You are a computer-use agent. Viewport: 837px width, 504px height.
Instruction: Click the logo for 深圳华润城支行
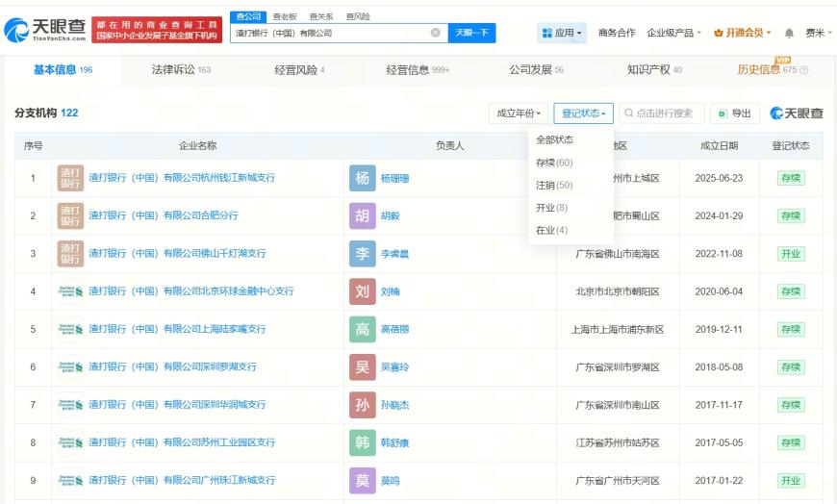pos(70,405)
